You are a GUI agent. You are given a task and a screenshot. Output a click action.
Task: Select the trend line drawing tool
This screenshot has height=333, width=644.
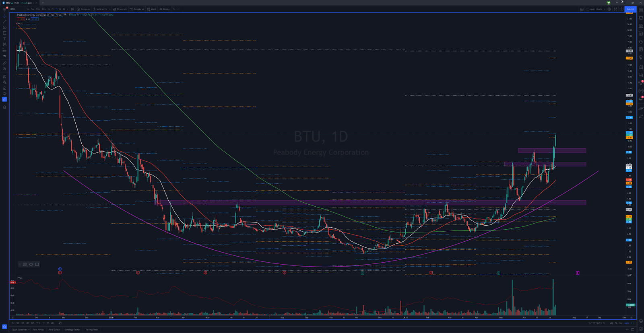coord(4,22)
